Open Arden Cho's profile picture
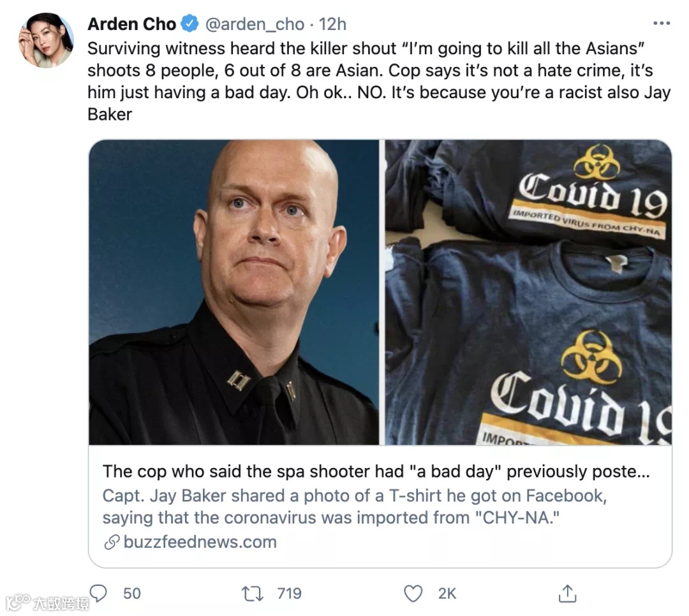Viewport: 689px width, 616px height. tap(46, 40)
